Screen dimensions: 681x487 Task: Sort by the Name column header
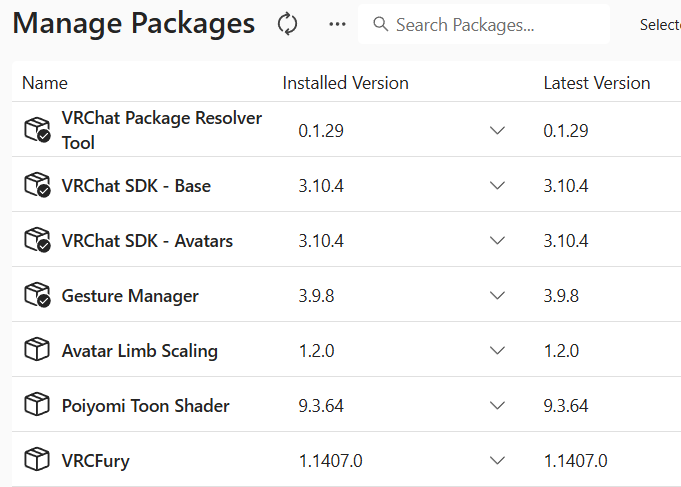click(x=45, y=83)
